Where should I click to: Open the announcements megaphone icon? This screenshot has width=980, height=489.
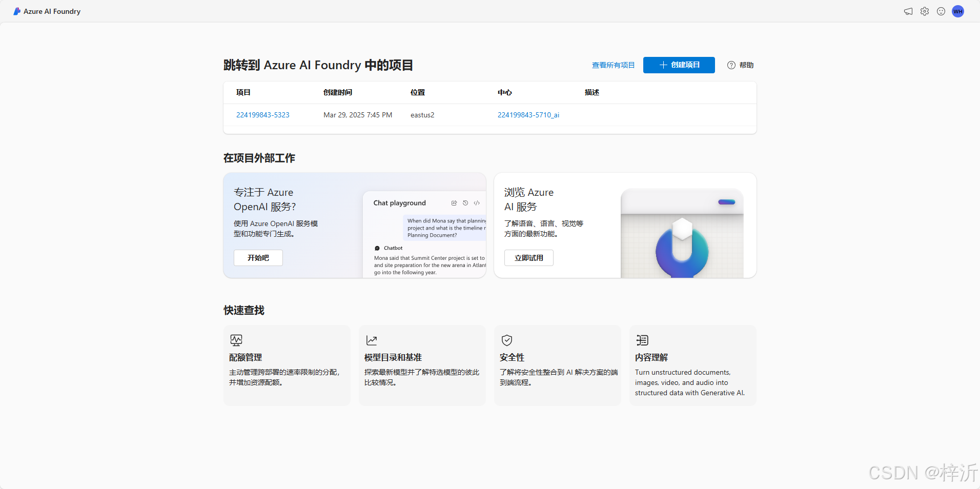click(x=908, y=11)
